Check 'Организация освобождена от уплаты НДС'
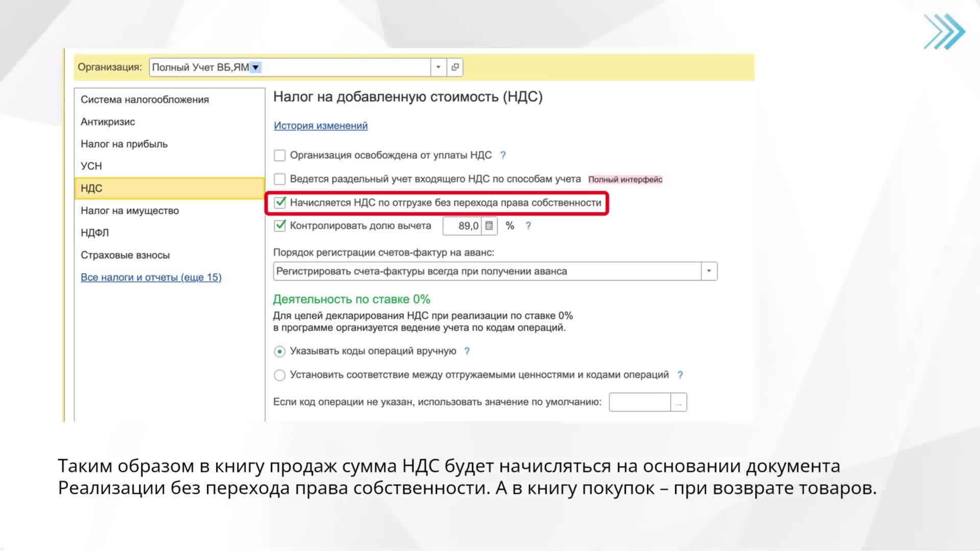The image size is (980, 551). coord(279,155)
